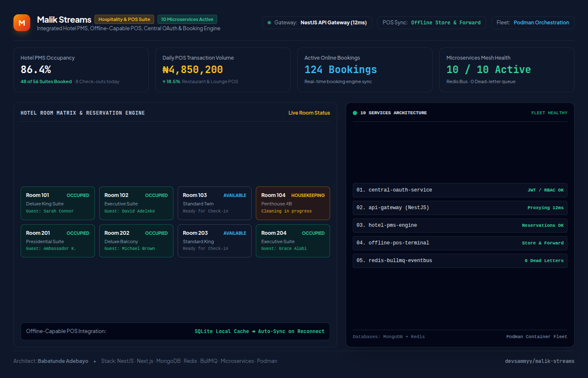Viewport: 588px width, 378px height.
Task: Click the 124 Bookings value
Action: tap(341, 70)
